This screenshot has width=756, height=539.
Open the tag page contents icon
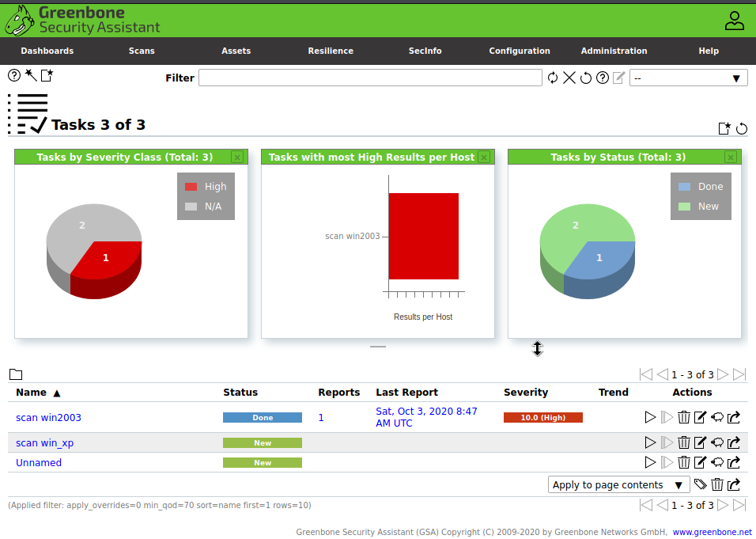tap(700, 484)
